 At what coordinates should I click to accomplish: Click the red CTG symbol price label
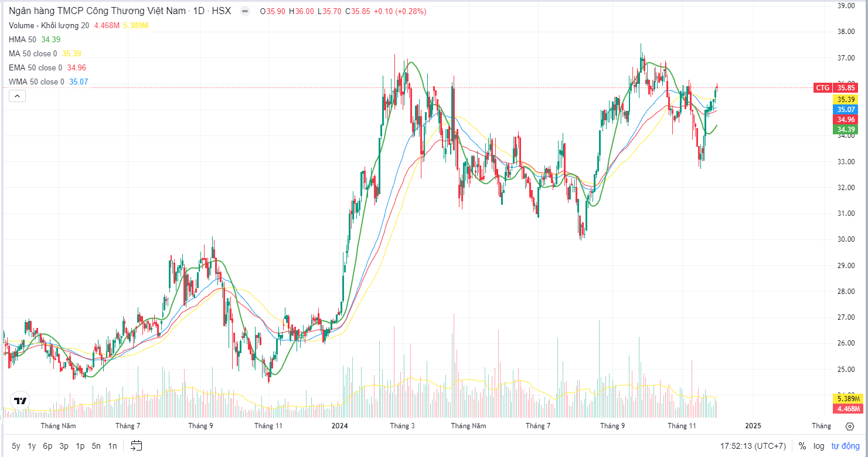pyautogui.click(x=823, y=88)
